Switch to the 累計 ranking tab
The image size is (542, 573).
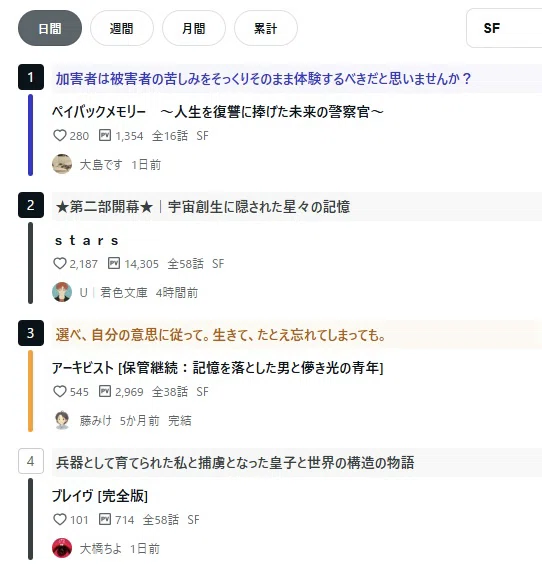point(266,28)
